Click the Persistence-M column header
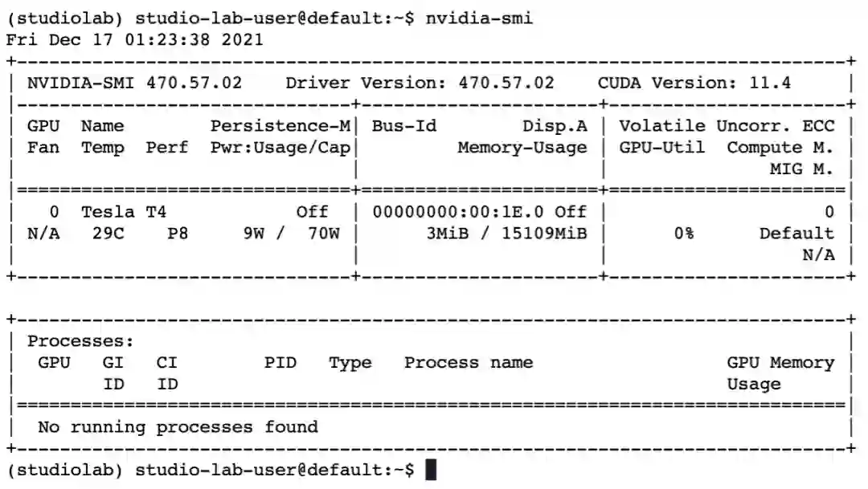Viewport: 868px width, 489px height. tap(280, 126)
